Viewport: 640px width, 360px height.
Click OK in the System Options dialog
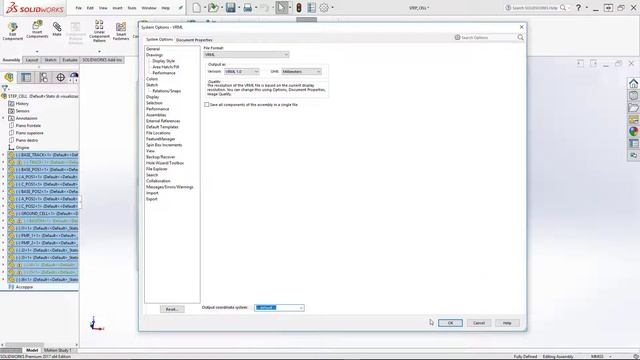click(450, 323)
